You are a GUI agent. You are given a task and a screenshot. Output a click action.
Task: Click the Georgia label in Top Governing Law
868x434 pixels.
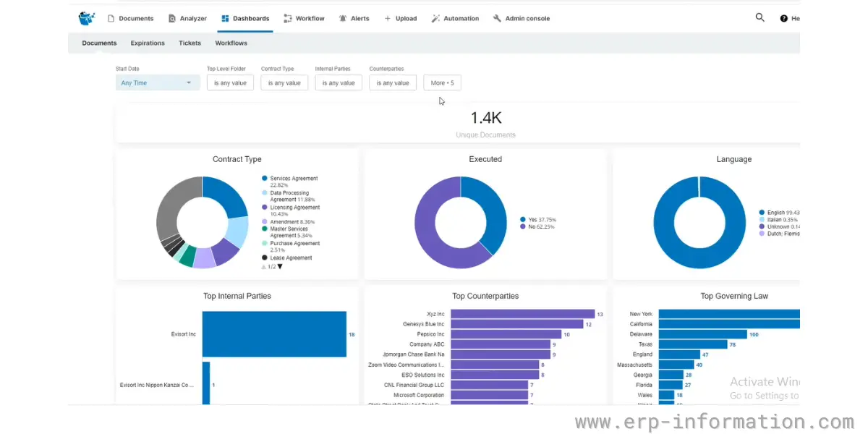click(x=642, y=375)
